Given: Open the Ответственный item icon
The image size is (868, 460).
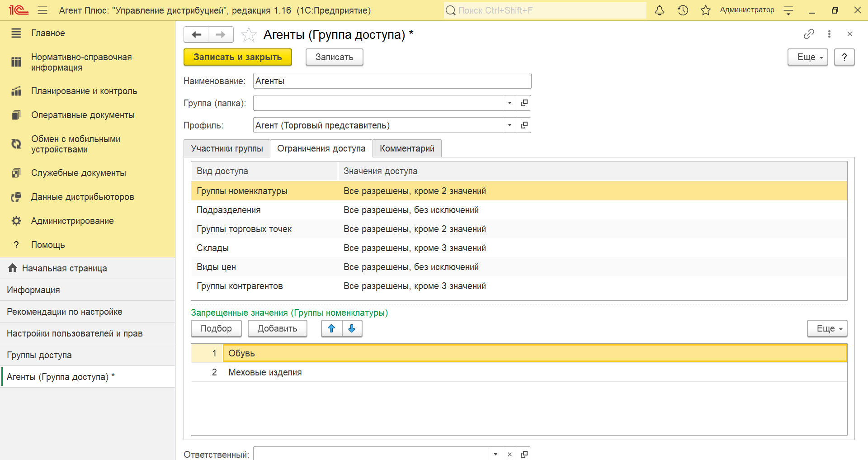Looking at the screenshot, I should point(524,454).
